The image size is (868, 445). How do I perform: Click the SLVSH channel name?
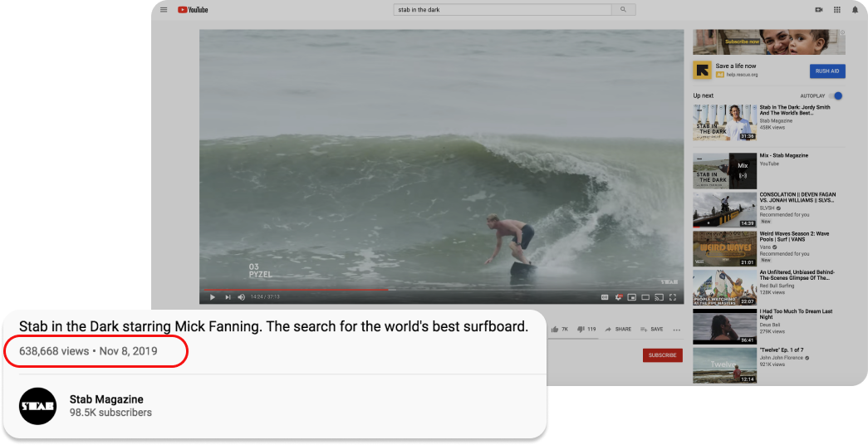point(767,208)
